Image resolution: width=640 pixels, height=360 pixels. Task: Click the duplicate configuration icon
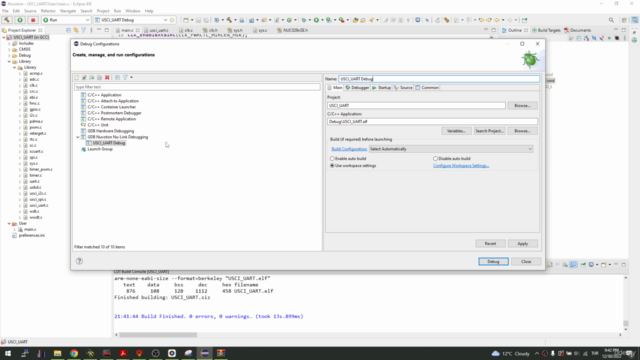coord(100,78)
